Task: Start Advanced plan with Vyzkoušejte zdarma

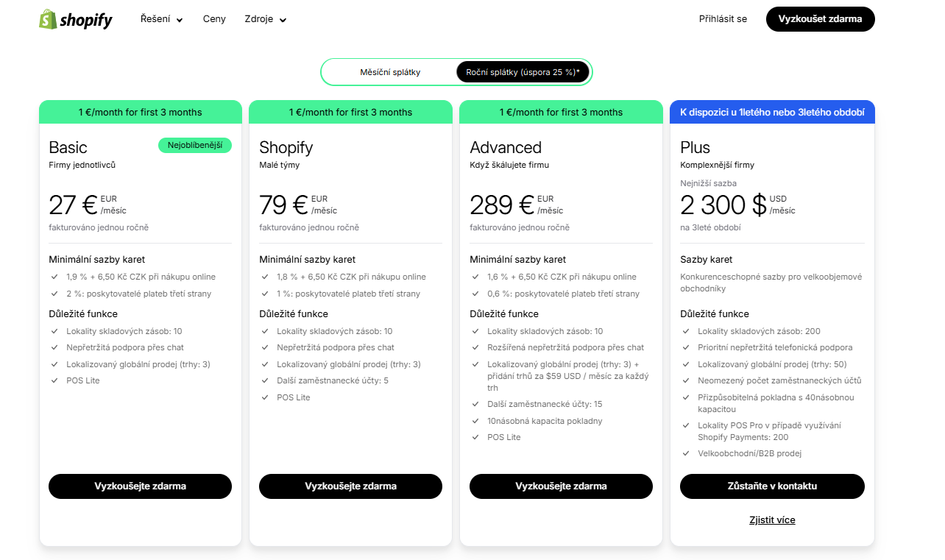Action: point(561,486)
